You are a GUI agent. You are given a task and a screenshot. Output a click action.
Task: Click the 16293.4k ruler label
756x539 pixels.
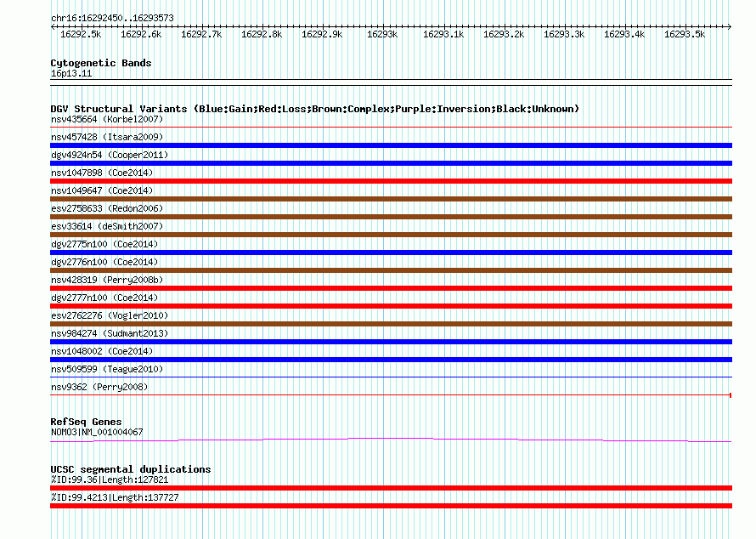coord(623,34)
